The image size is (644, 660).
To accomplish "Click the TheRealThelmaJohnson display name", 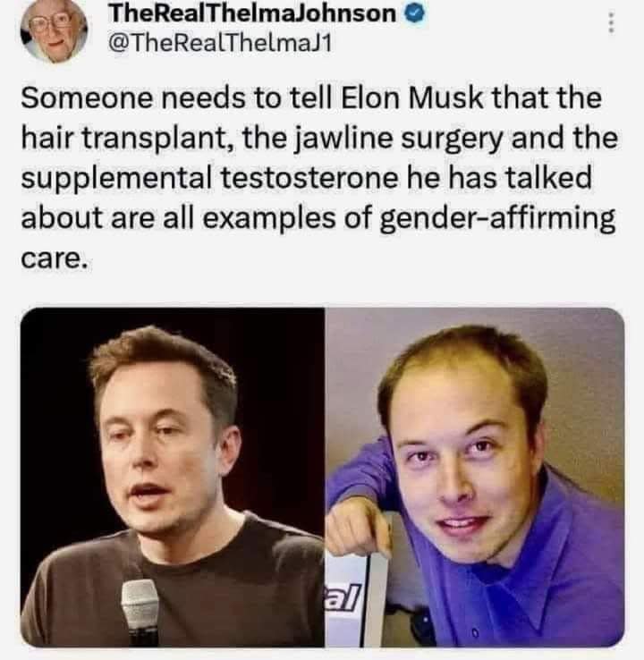I will [x=252, y=14].
